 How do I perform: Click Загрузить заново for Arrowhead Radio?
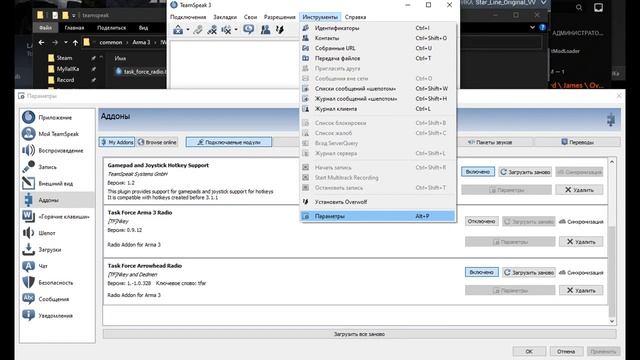point(529,272)
